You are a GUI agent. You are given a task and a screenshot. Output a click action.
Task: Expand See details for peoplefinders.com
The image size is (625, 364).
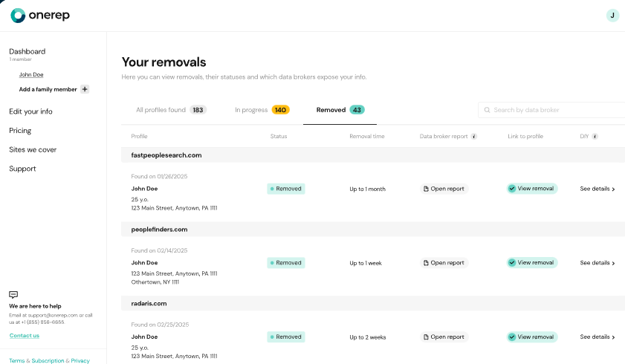click(598, 262)
